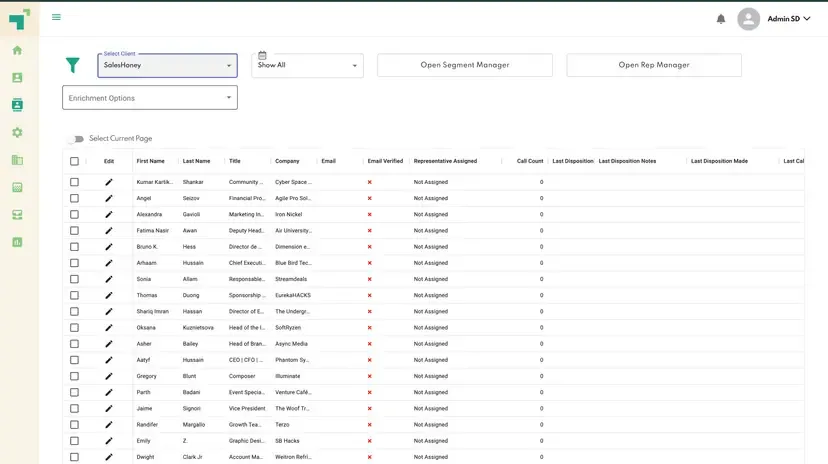Image resolution: width=828 pixels, height=464 pixels.
Task: Go to Home in sidebar
Action: [17, 50]
